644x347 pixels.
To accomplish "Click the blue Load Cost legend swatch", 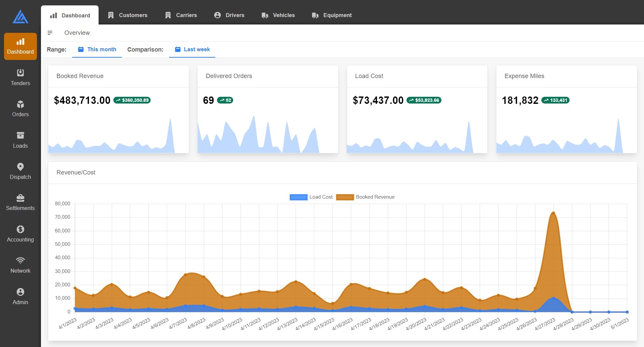I will coord(299,197).
